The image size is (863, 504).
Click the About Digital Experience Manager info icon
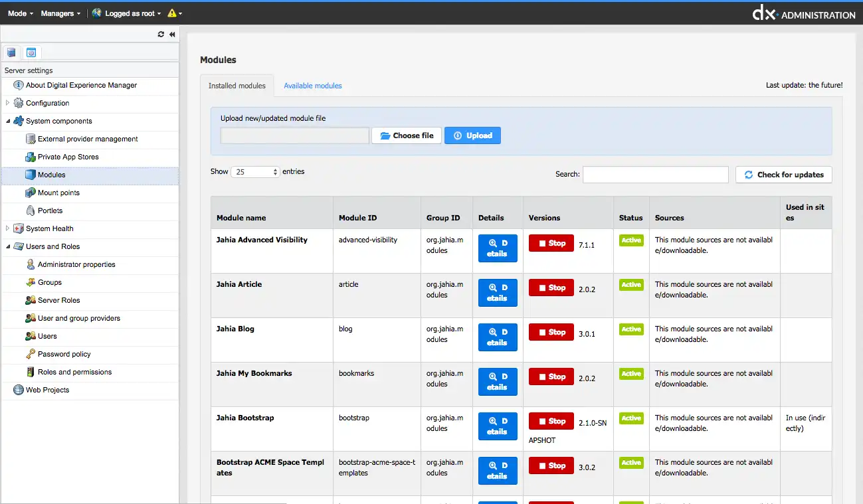pyautogui.click(x=19, y=85)
